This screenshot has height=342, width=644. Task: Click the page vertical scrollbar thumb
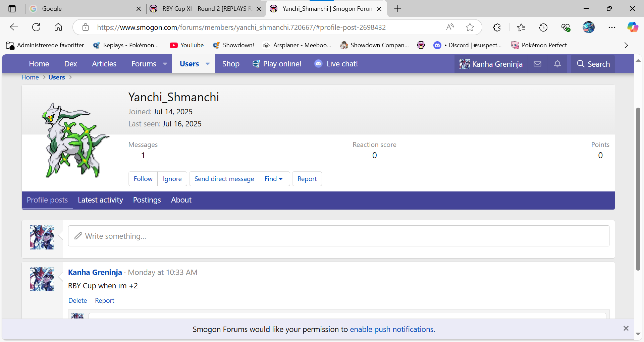[638, 189]
